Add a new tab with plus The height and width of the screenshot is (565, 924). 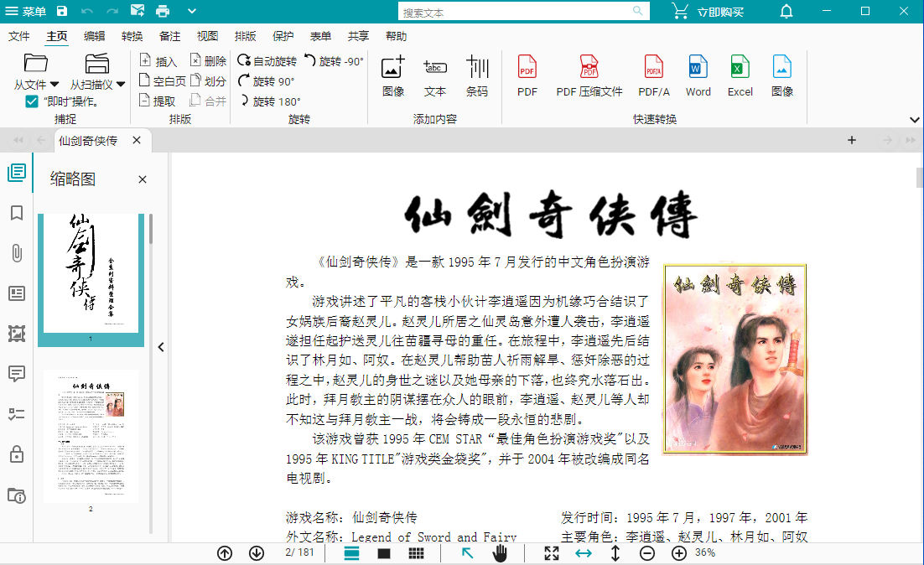pos(852,140)
